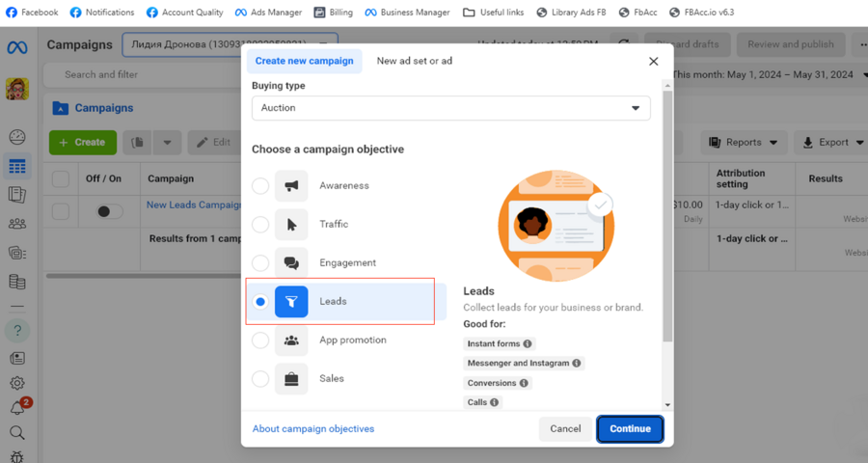
Task: Click the App promotion people icon
Action: [x=291, y=340]
